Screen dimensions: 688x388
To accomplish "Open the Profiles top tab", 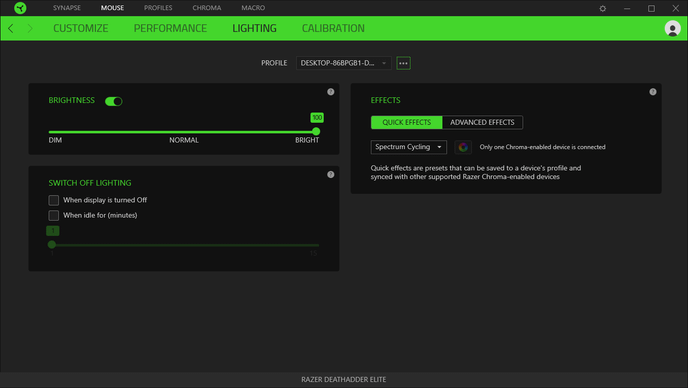I will (x=158, y=8).
